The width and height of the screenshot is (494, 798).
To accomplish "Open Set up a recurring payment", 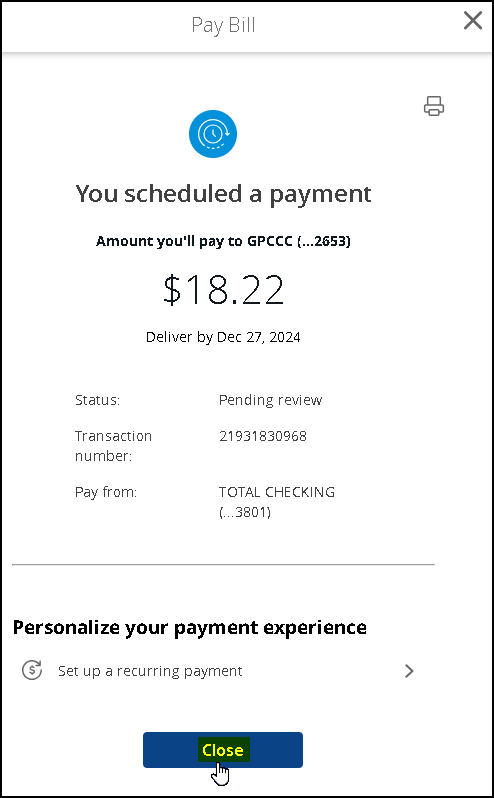I will pyautogui.click(x=218, y=671).
